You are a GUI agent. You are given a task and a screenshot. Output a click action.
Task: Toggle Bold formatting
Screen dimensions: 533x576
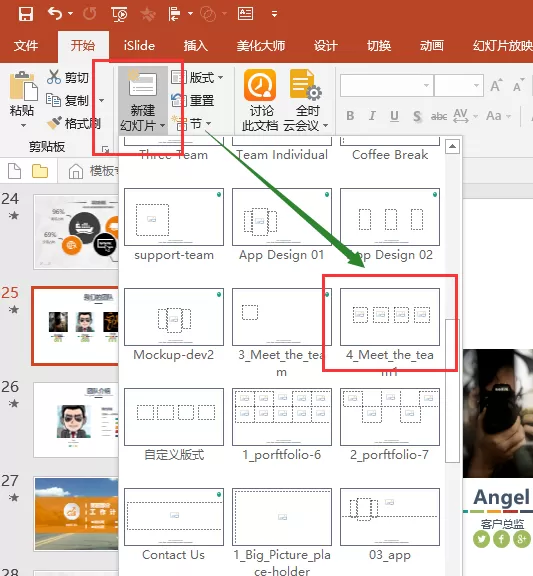(x=350, y=116)
